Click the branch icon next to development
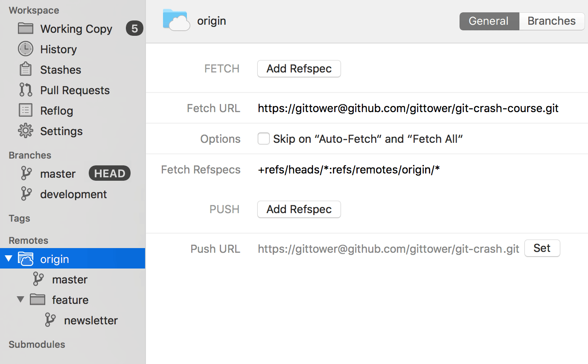The height and width of the screenshot is (364, 588). (26, 194)
